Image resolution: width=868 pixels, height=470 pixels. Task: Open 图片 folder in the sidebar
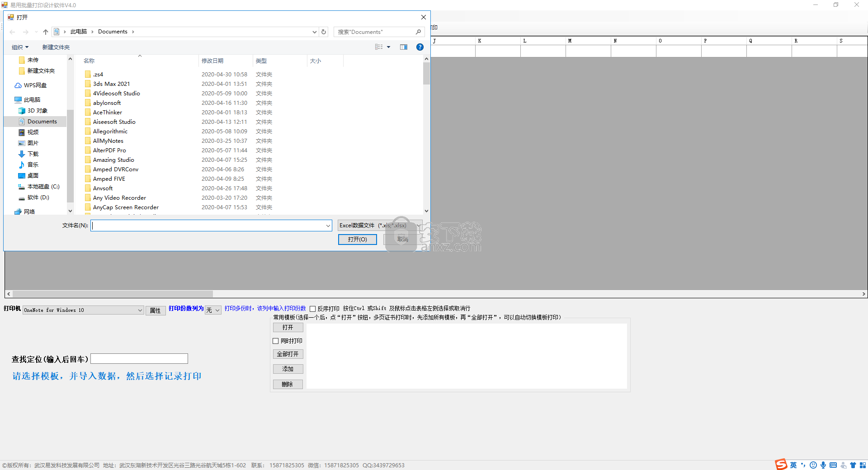[x=28, y=143]
